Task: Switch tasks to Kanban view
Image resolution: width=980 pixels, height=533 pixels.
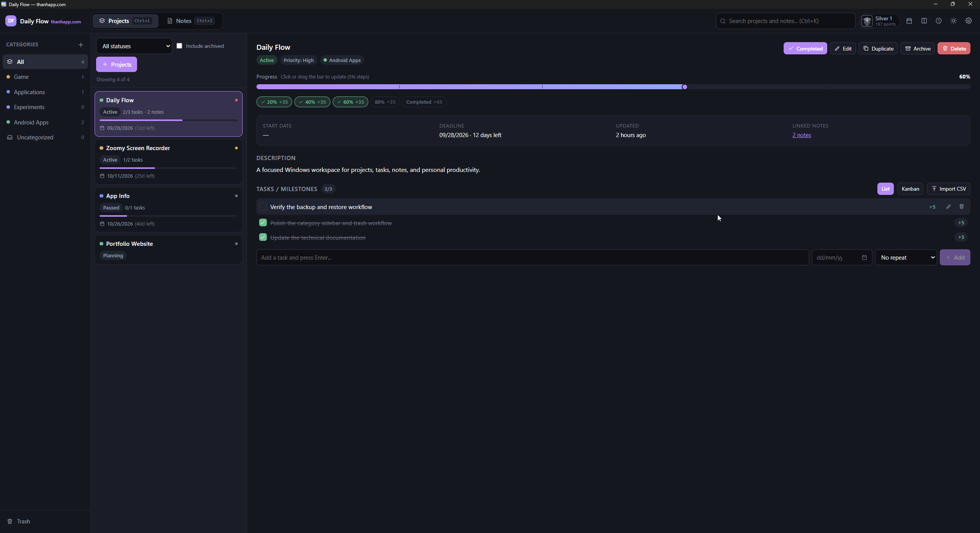Action: coord(910,189)
